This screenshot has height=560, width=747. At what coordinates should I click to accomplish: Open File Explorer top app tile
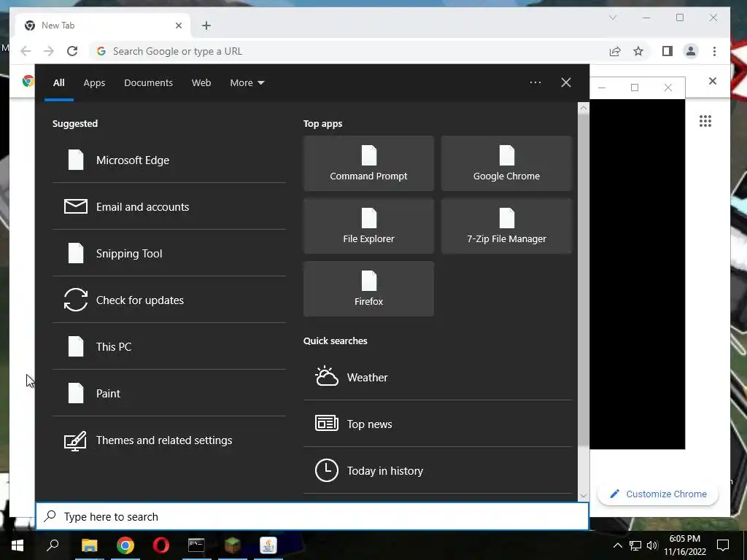click(368, 226)
